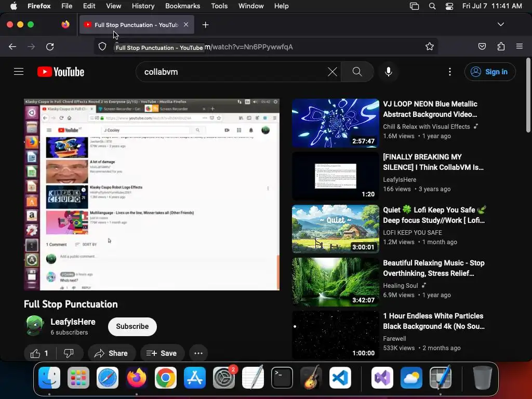Reload the page in Firefox

coord(50,46)
